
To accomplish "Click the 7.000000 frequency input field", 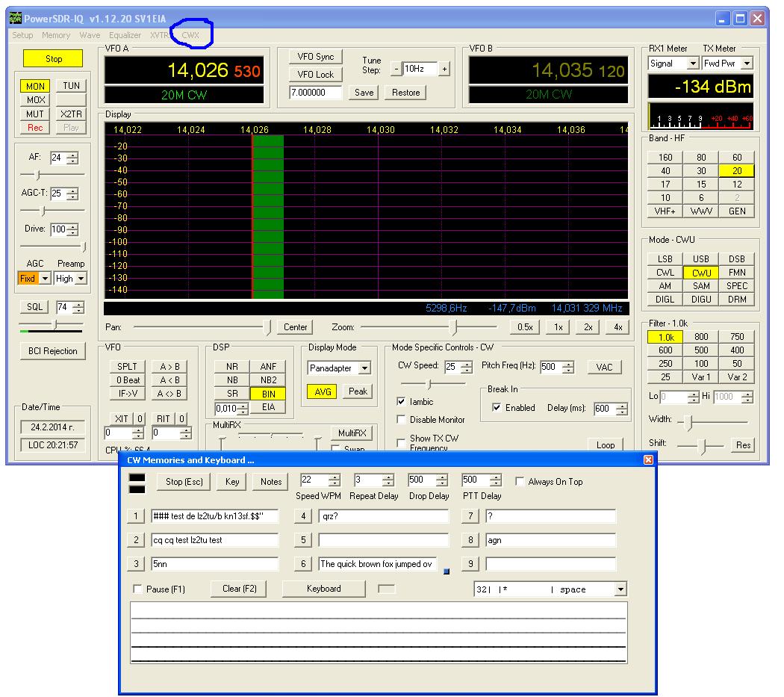I will pos(315,93).
